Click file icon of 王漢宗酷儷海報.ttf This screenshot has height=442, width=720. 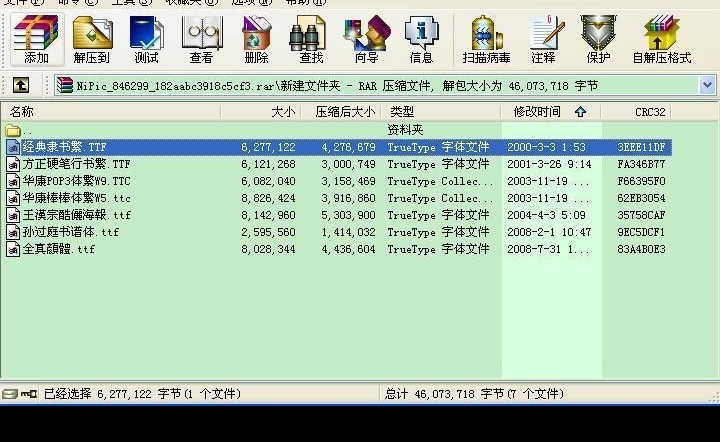(13, 215)
